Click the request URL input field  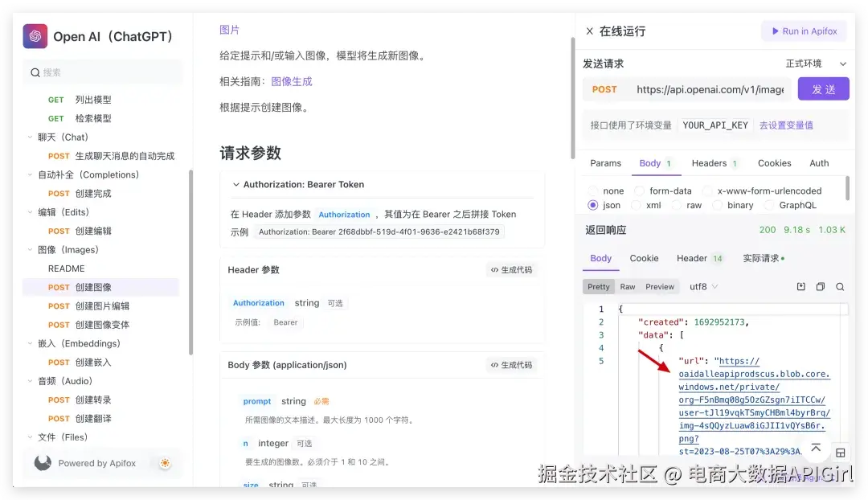(x=711, y=90)
